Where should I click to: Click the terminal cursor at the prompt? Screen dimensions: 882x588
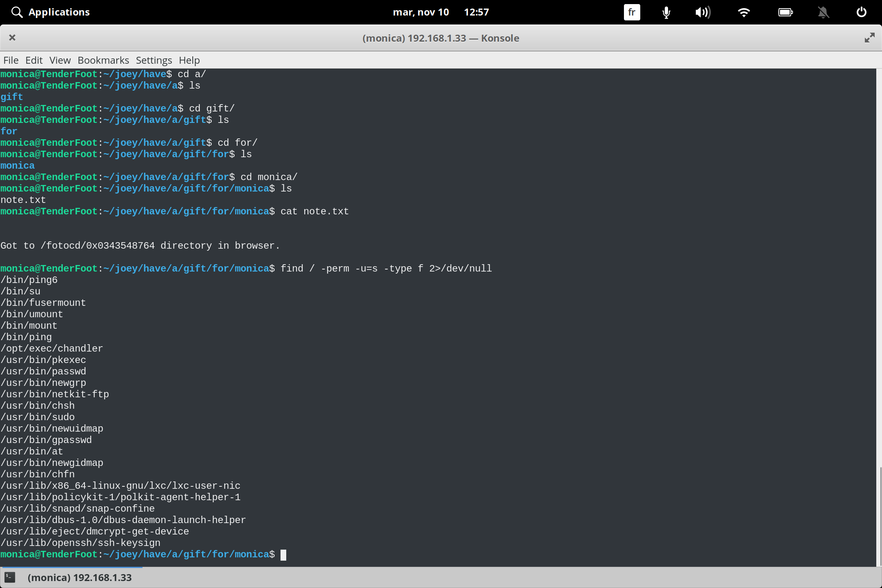click(284, 555)
